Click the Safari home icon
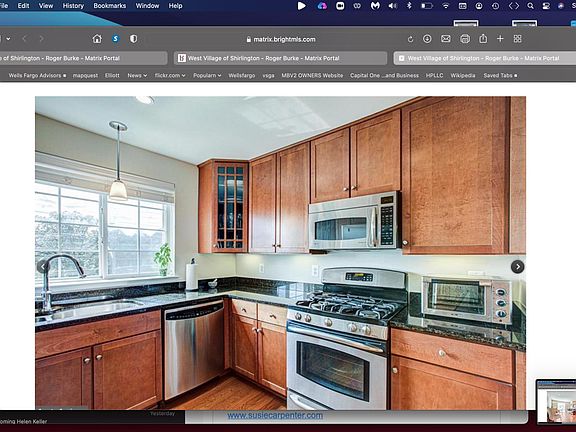Image resolution: width=576 pixels, height=432 pixels. click(97, 39)
